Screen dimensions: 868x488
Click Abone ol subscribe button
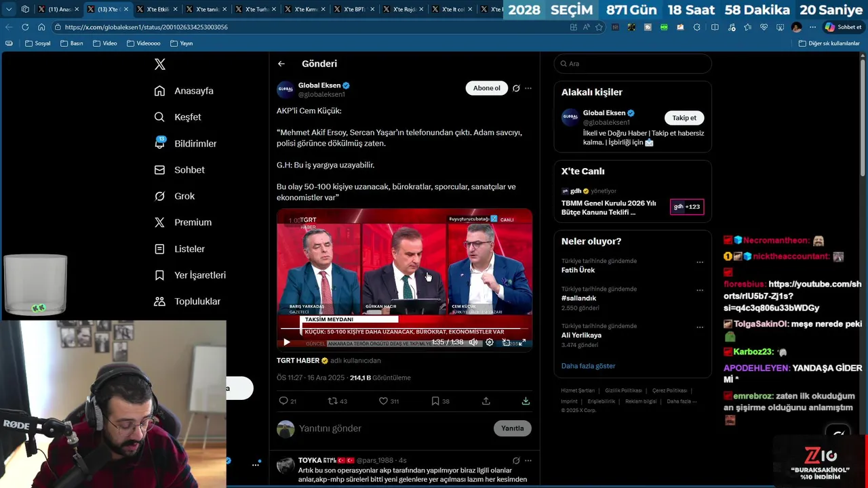click(486, 88)
